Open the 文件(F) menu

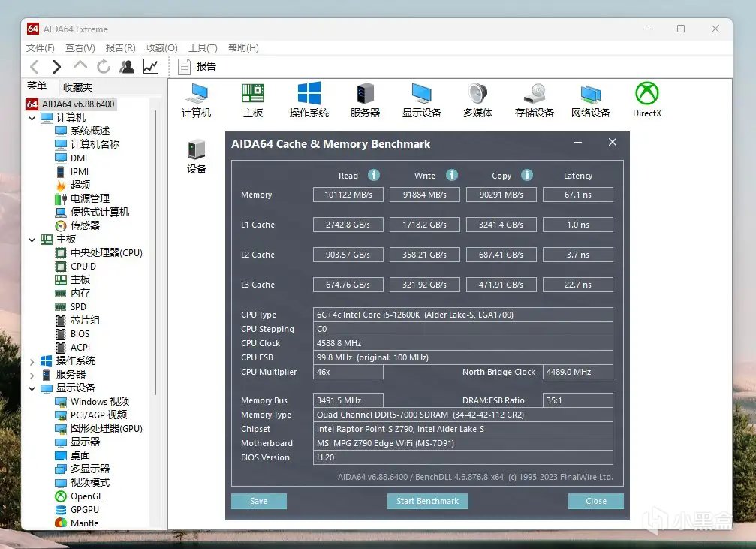40,48
